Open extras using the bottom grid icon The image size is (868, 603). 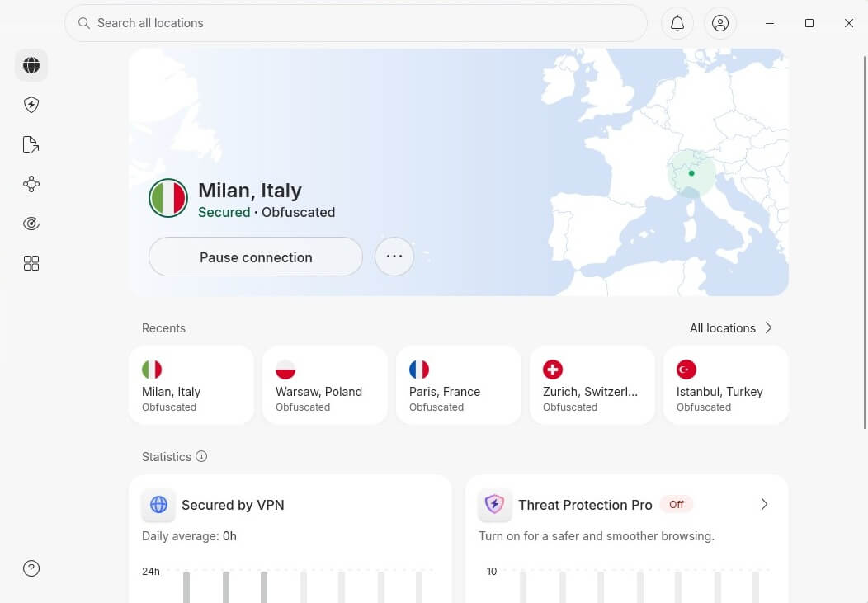pos(31,263)
